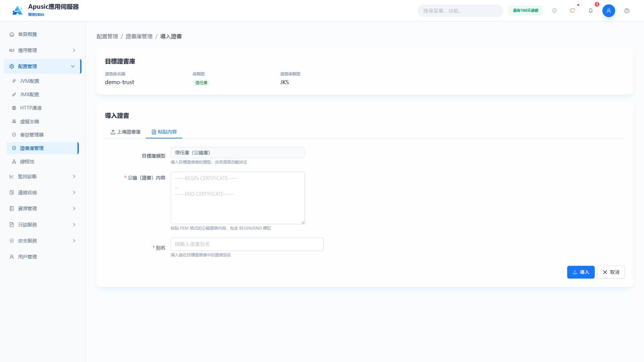Click the 證書庫管理 breadcrumb link
Screen dimensions: 644x362
139,37
